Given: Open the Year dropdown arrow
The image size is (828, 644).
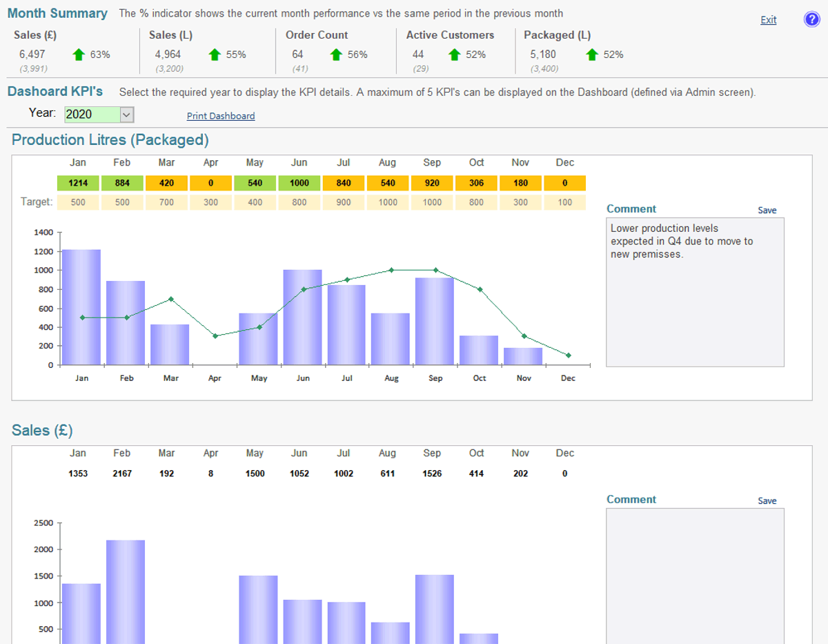Looking at the screenshot, I should [x=126, y=115].
